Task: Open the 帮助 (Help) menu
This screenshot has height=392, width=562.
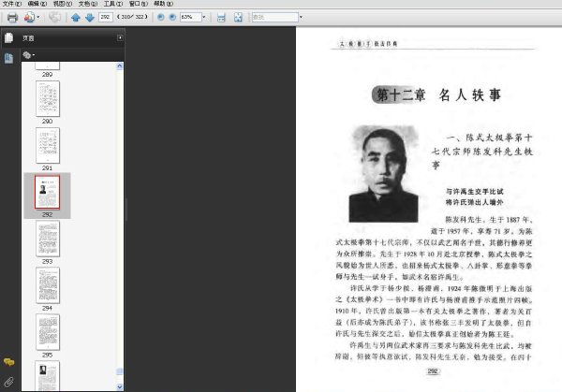Action: tap(163, 4)
